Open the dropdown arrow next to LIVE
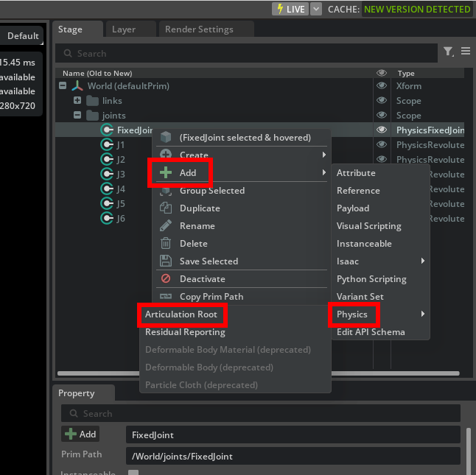Screen dimensions: 476x475 click(x=316, y=9)
